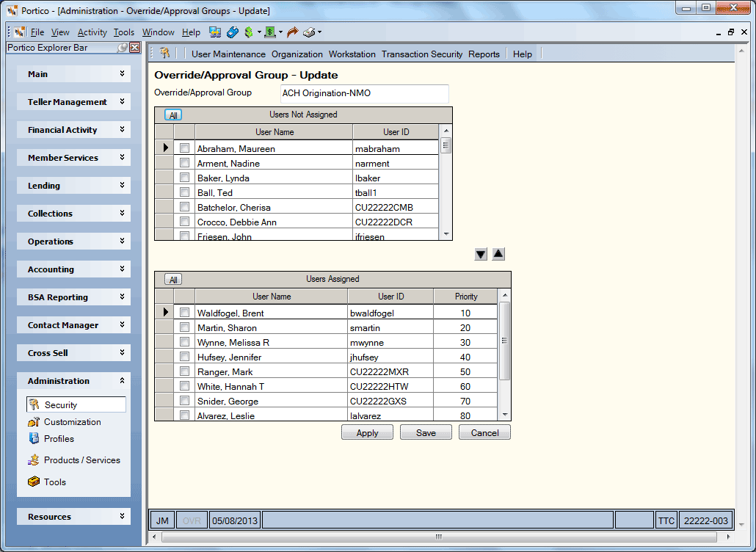Image resolution: width=756 pixels, height=552 pixels.
Task: Click the security keys icon in inner toolbar
Action: [x=165, y=53]
